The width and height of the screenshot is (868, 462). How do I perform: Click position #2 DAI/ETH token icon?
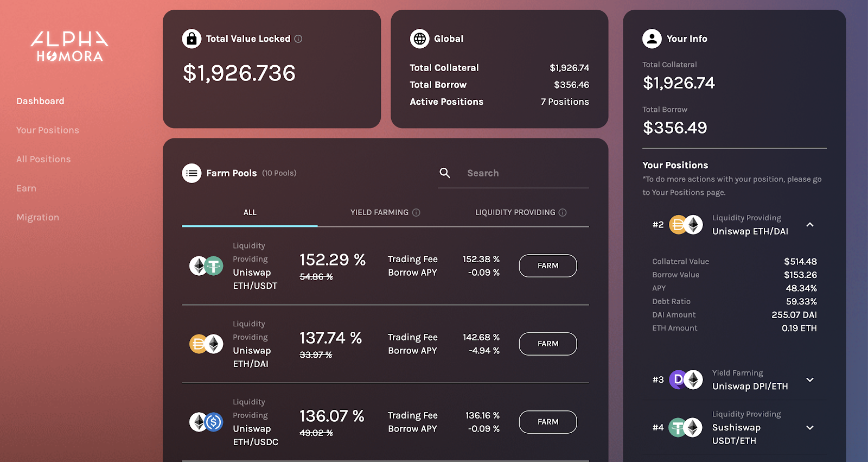point(686,224)
